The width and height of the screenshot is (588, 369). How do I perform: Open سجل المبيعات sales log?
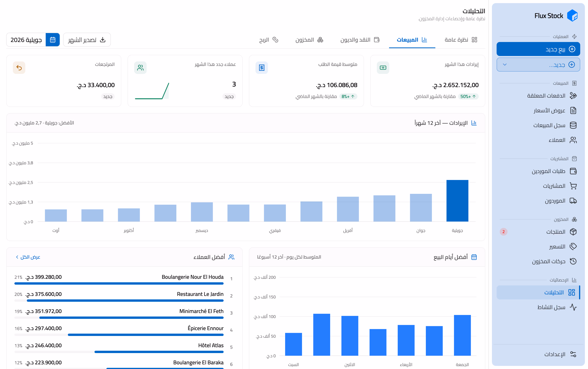[x=538, y=125]
